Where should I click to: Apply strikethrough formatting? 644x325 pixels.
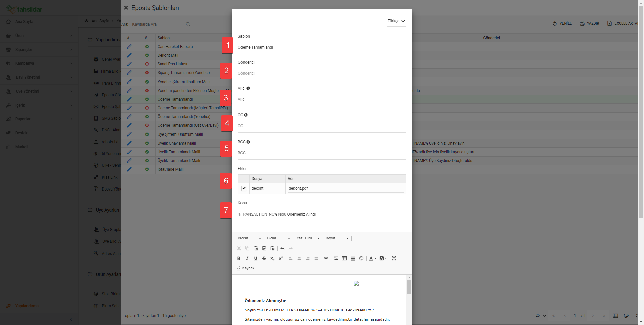tap(264, 258)
